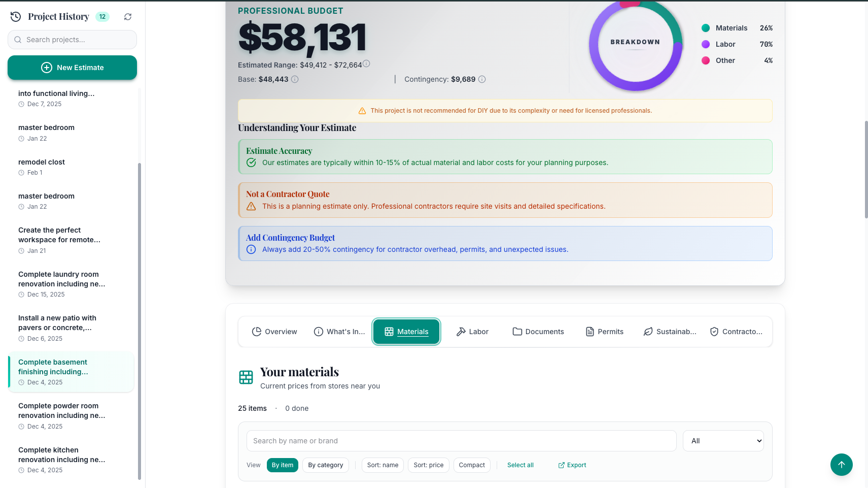Sort materials by price
Screen dimensions: 868x488
(x=428, y=465)
